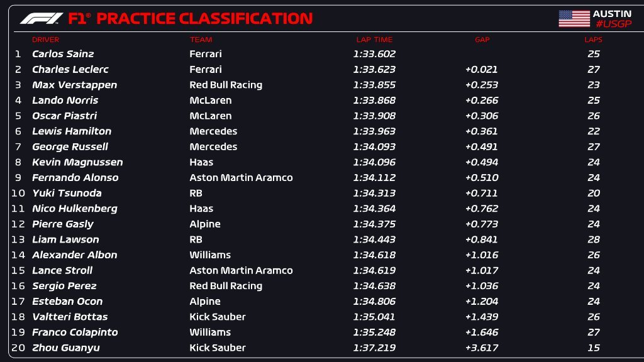Select the GAP column header
The width and height of the screenshot is (644, 362).
click(x=482, y=40)
